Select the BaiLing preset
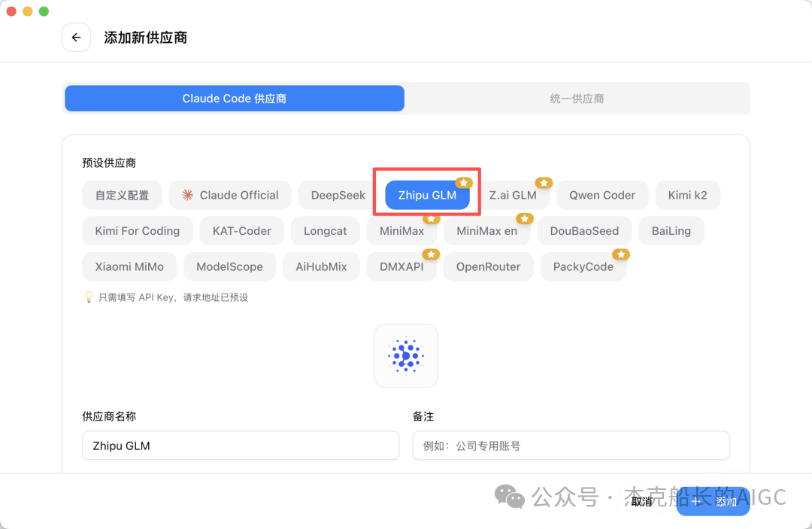 coord(671,231)
